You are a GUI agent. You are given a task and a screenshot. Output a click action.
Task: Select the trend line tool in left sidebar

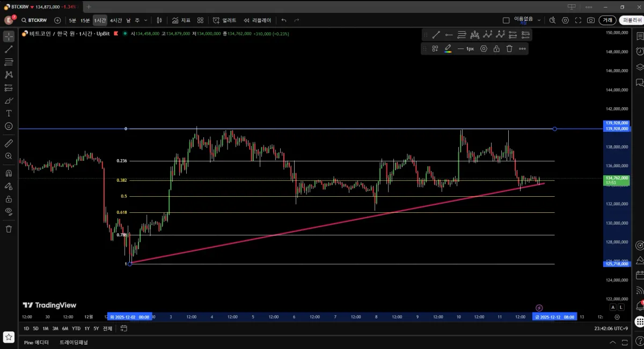(9, 49)
